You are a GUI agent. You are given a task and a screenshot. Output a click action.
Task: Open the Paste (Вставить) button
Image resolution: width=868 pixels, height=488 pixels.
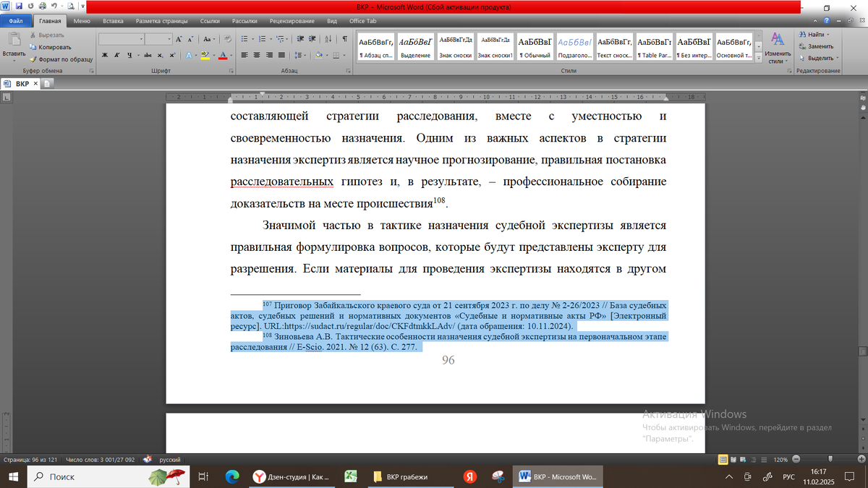pos(14,46)
